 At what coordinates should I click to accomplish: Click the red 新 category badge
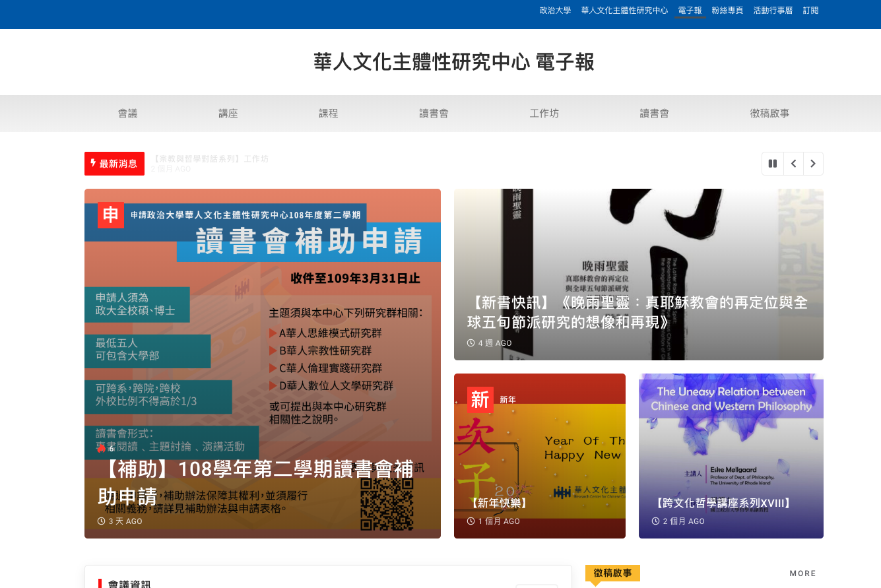pyautogui.click(x=480, y=400)
